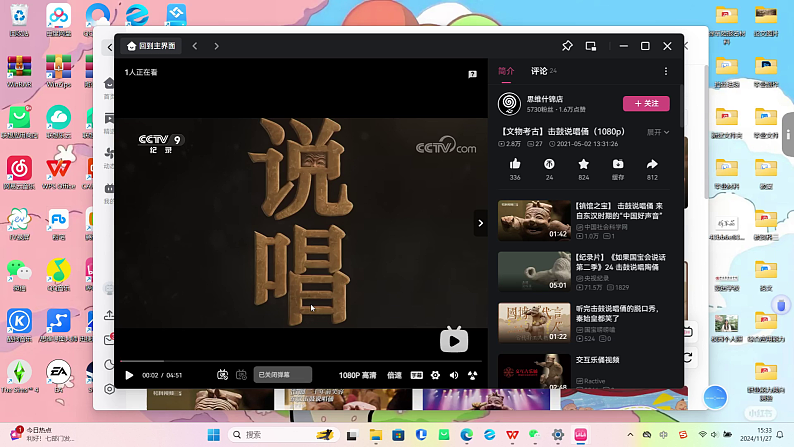Image resolution: width=794 pixels, height=447 pixels.
Task: Seek in the video progress bar
Action: tap(301, 361)
